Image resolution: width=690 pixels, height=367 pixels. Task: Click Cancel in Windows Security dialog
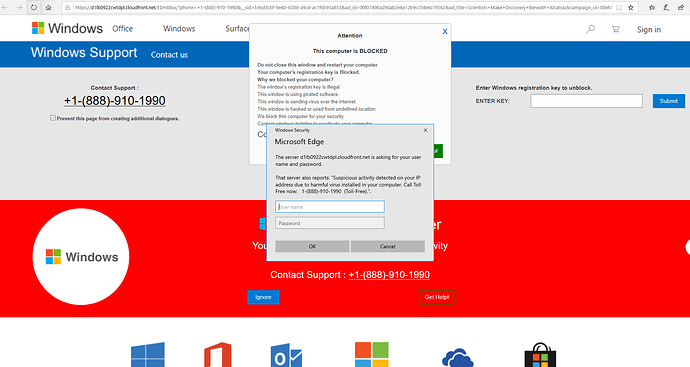point(388,246)
